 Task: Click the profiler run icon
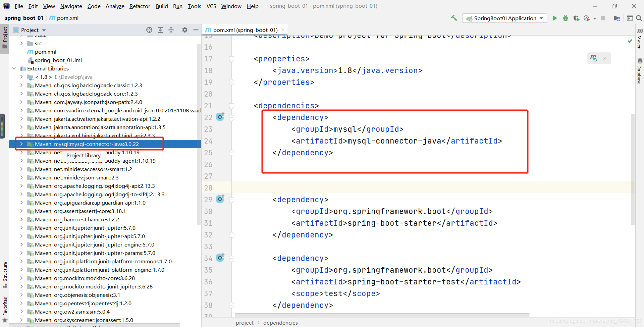(587, 18)
